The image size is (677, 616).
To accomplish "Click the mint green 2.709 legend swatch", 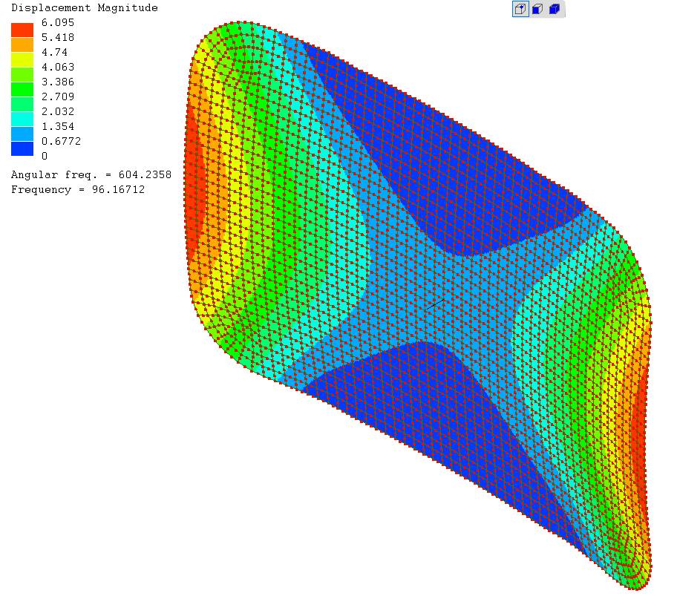I will tap(22, 105).
